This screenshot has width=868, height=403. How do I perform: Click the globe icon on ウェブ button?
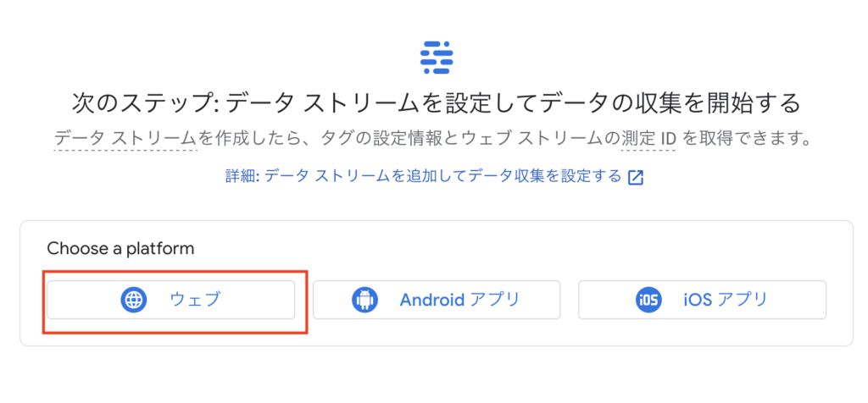coord(133,300)
